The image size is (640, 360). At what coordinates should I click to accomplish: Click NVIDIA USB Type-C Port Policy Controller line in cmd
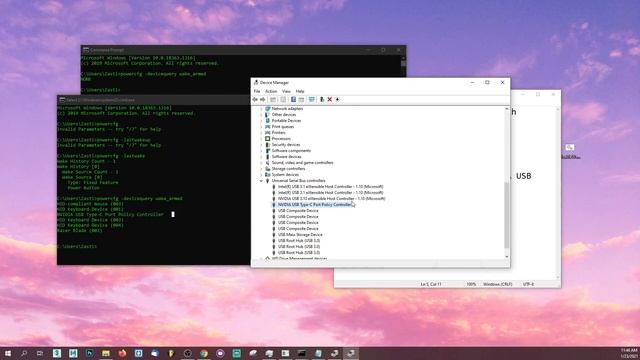(110, 214)
